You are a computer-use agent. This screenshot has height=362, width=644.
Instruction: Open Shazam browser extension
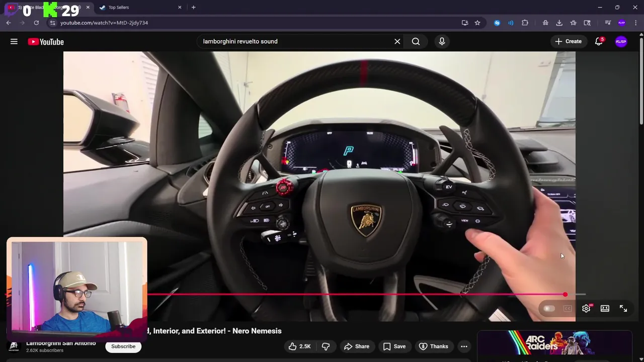coord(497,23)
